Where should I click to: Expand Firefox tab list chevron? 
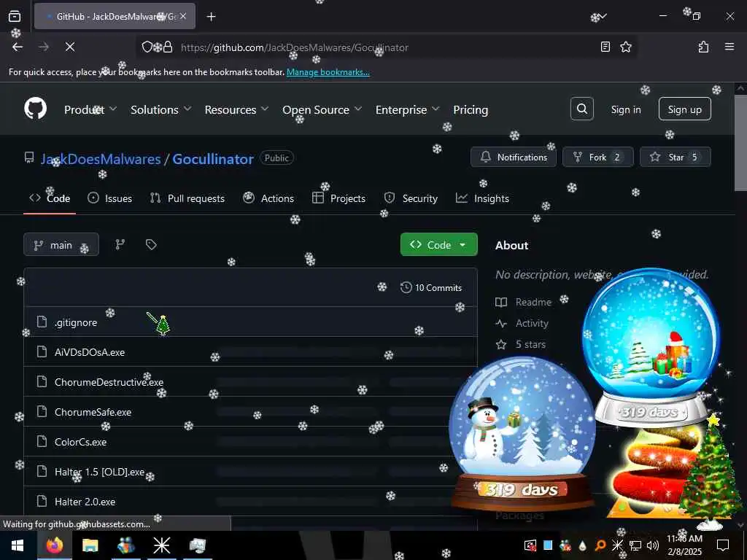coord(602,16)
